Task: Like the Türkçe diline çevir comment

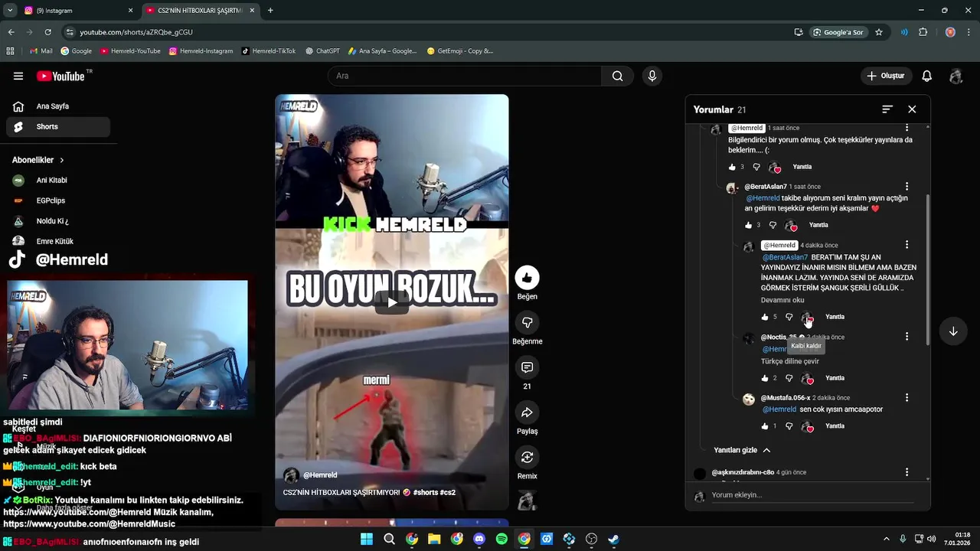Action: (x=765, y=378)
